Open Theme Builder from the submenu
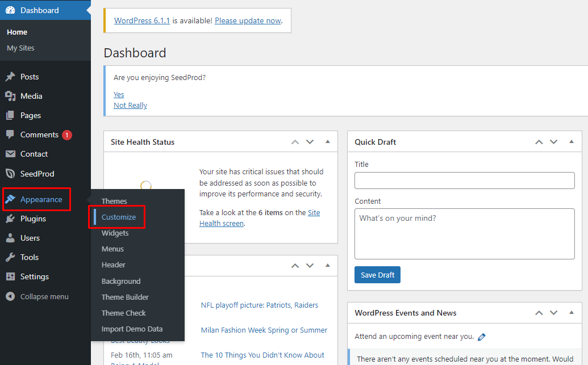The height and width of the screenshot is (365, 588). (125, 297)
